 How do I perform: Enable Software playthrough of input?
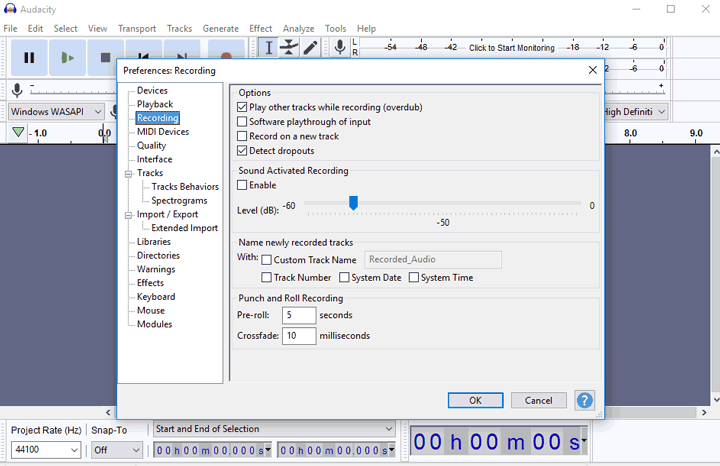pyautogui.click(x=242, y=122)
